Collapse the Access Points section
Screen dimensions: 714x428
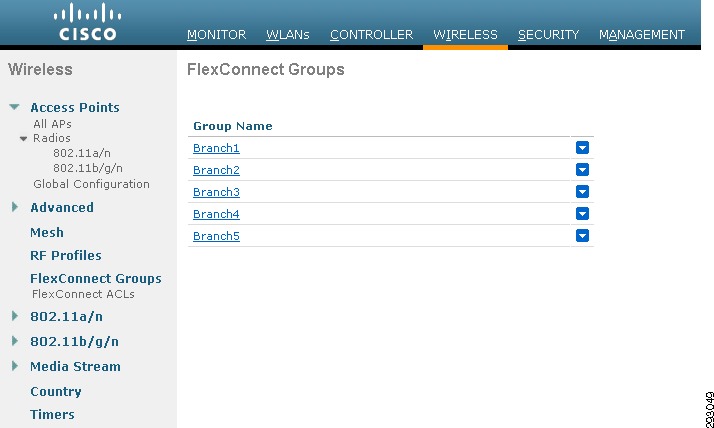[14, 107]
